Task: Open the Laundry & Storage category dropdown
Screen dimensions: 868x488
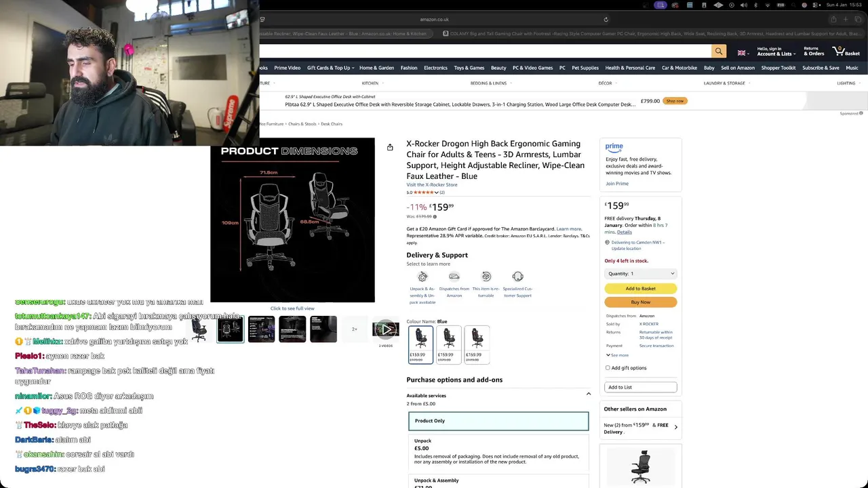Action: (x=727, y=83)
